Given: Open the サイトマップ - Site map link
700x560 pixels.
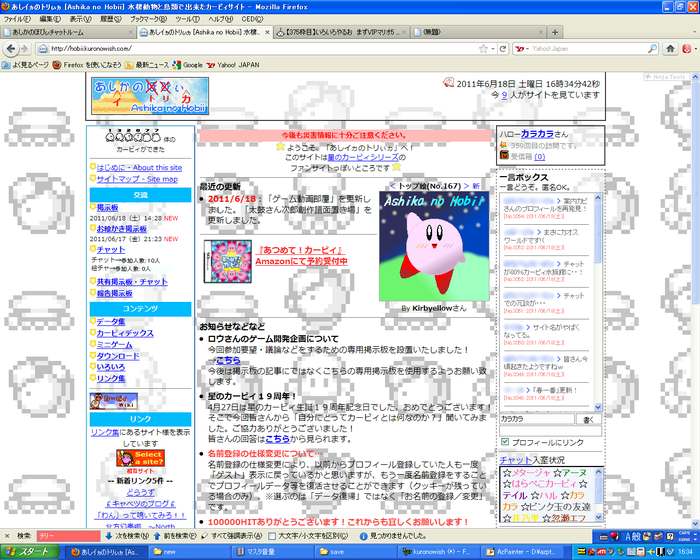Looking at the screenshot, I should coord(137,179).
